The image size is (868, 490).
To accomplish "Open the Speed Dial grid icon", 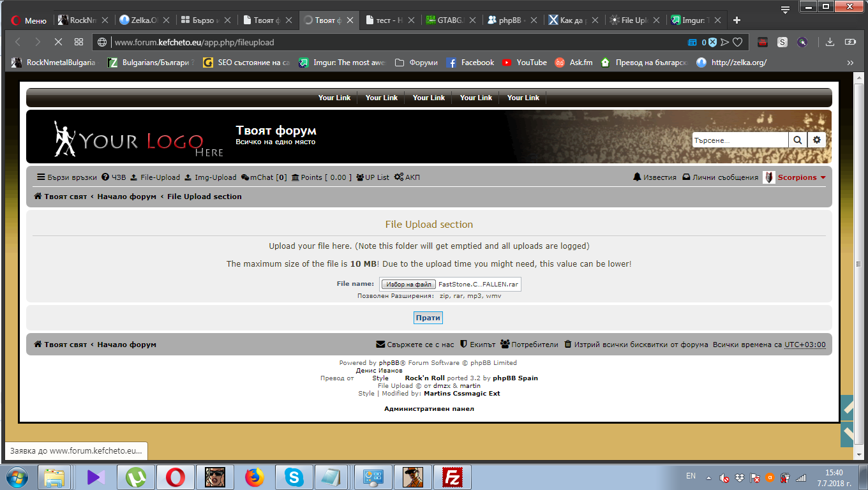I will coord(79,42).
